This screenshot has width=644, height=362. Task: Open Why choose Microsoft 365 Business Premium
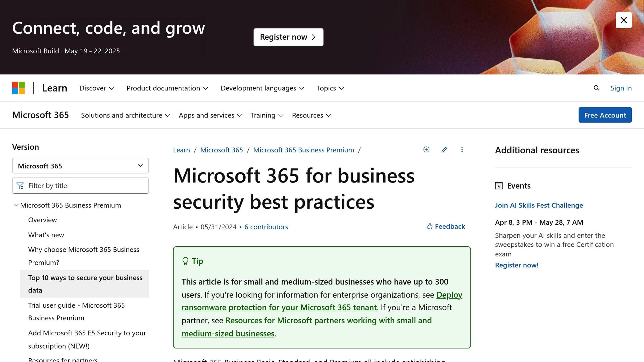pos(84,256)
